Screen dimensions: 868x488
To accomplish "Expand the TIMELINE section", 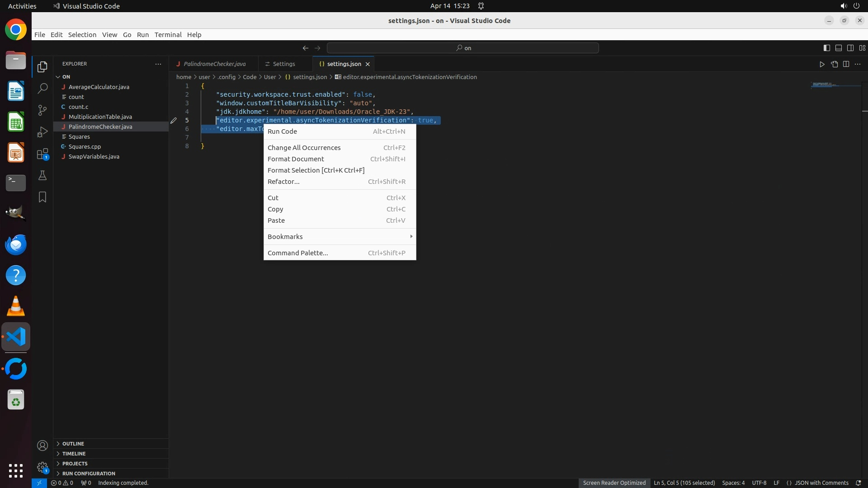I will click(74, 454).
